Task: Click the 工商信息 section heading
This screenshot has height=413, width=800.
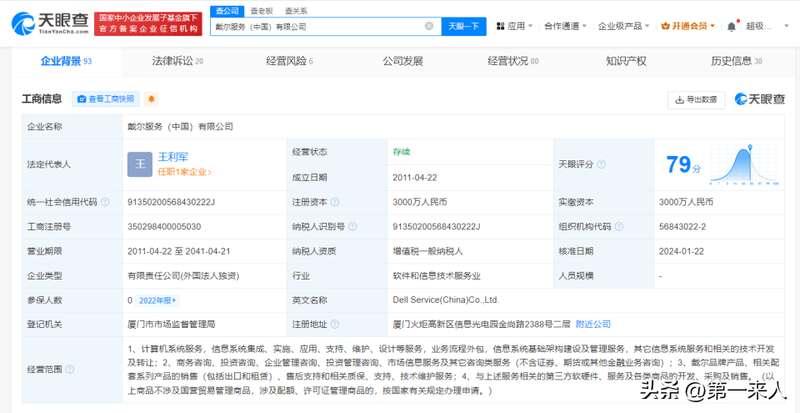Action: click(x=42, y=99)
